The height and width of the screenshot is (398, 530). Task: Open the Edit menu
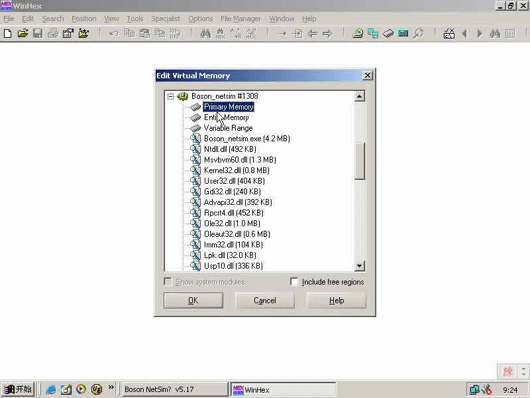coord(28,19)
